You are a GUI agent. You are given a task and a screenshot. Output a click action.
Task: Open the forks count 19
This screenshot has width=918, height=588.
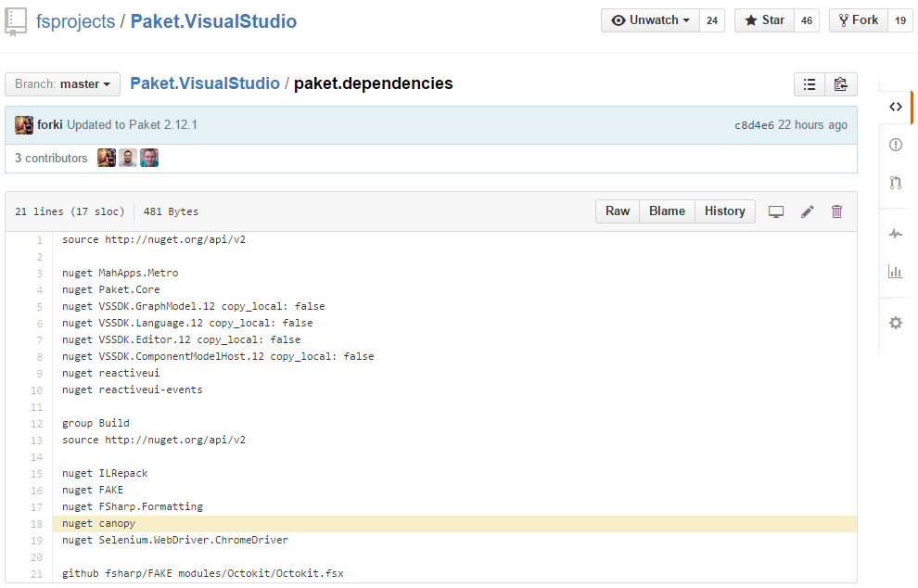click(900, 20)
